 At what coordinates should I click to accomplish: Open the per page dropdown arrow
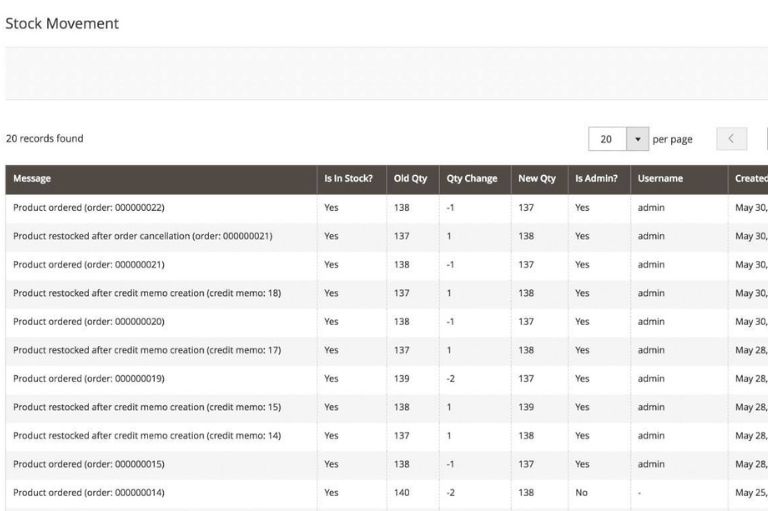click(x=637, y=139)
